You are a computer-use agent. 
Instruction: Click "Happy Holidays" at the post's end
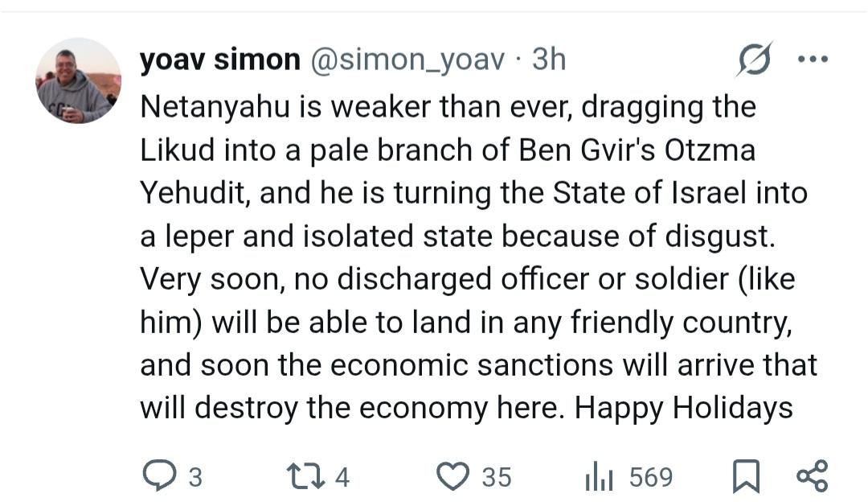click(x=683, y=408)
